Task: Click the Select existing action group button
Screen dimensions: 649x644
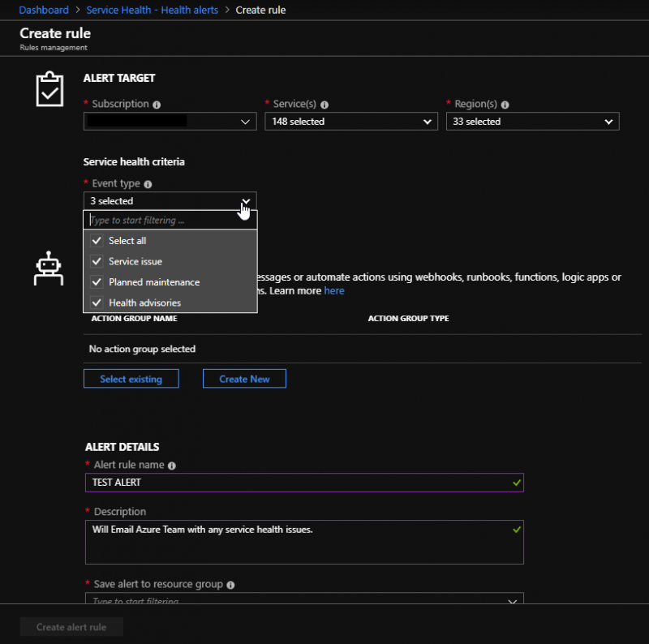Action: 131,378
